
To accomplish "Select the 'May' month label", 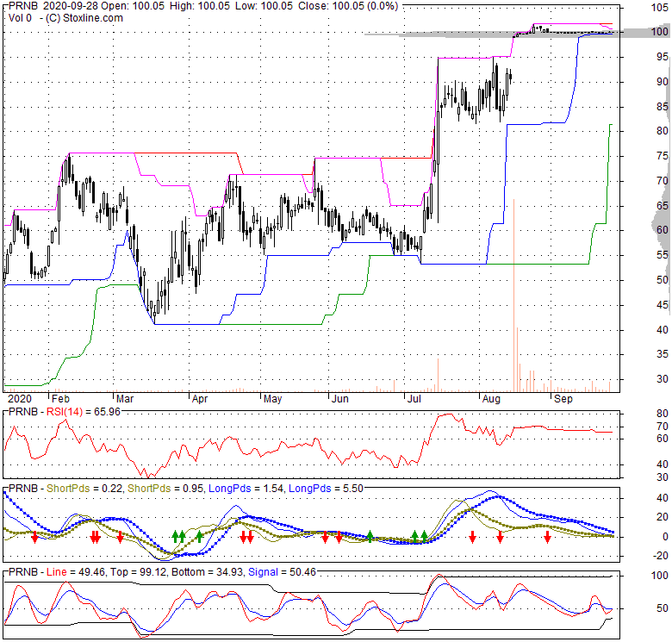I will (272, 399).
